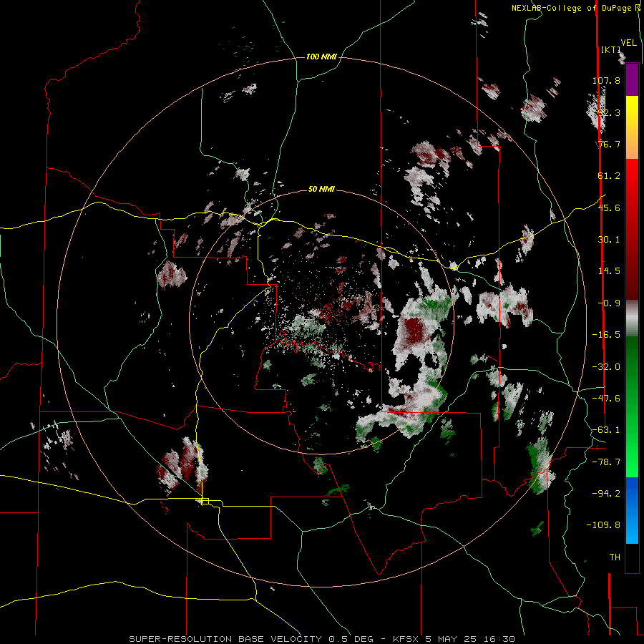
Task: Select the 92.3 velocity legend value
Action: point(609,112)
